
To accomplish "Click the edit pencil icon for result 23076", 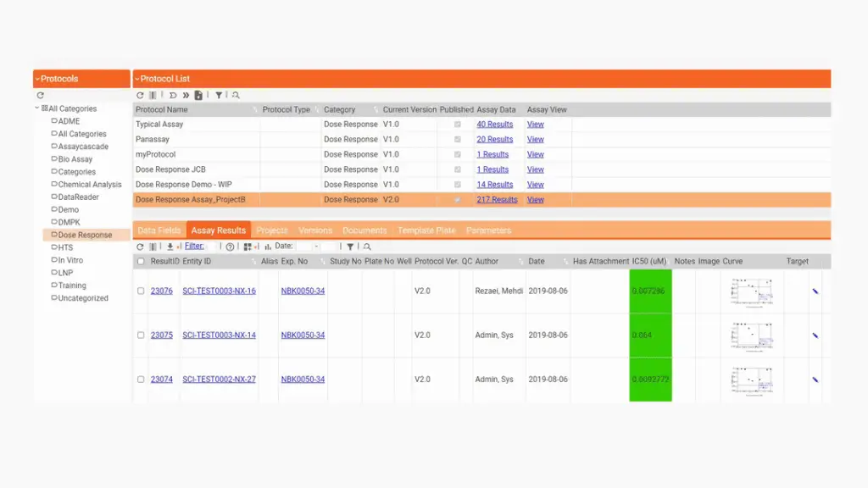I will point(815,291).
